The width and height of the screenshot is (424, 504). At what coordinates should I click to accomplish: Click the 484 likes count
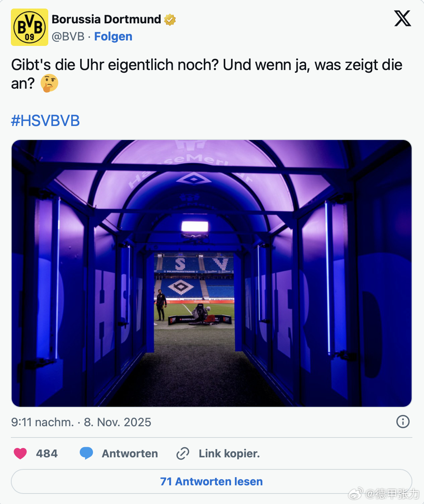pyautogui.click(x=47, y=453)
